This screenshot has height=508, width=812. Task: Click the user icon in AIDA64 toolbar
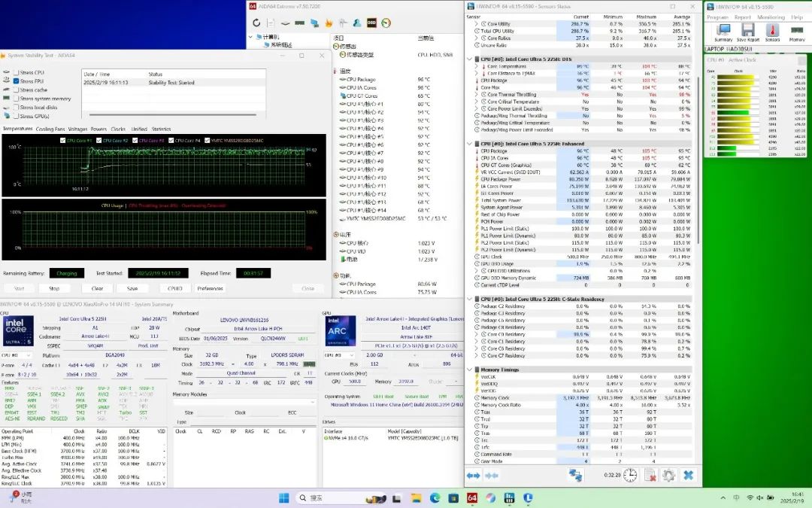click(x=357, y=23)
